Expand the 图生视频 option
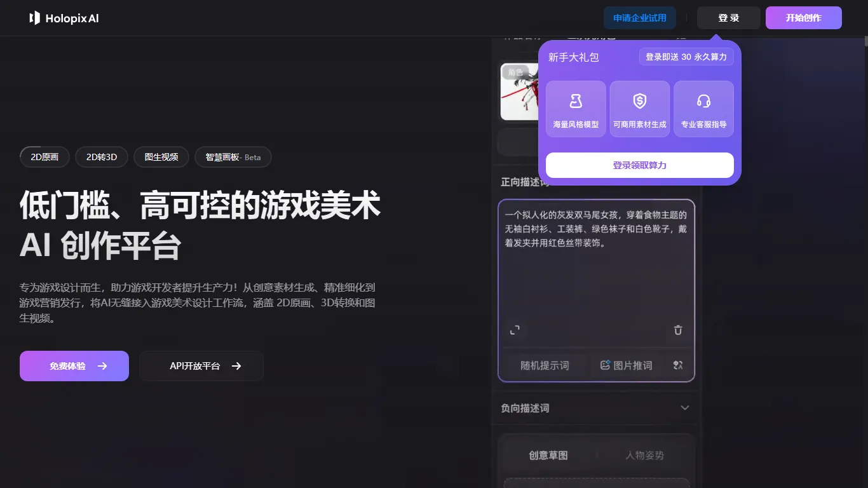The width and height of the screenshot is (868, 488). pyautogui.click(x=161, y=157)
